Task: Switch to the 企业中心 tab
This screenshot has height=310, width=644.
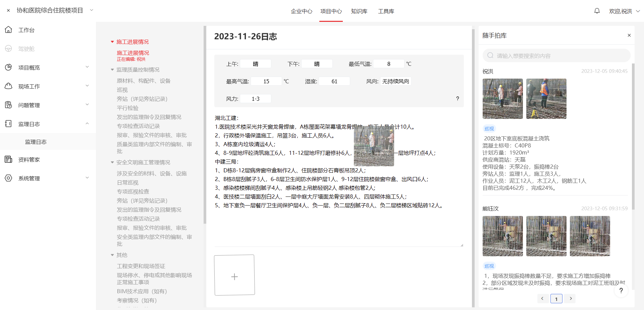Action: [x=302, y=11]
